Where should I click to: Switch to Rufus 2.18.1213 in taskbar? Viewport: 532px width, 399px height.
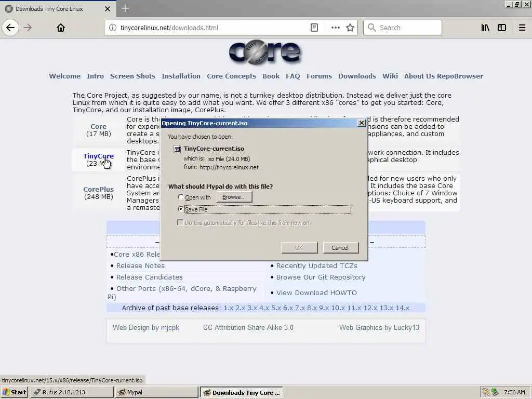pyautogui.click(x=72, y=392)
